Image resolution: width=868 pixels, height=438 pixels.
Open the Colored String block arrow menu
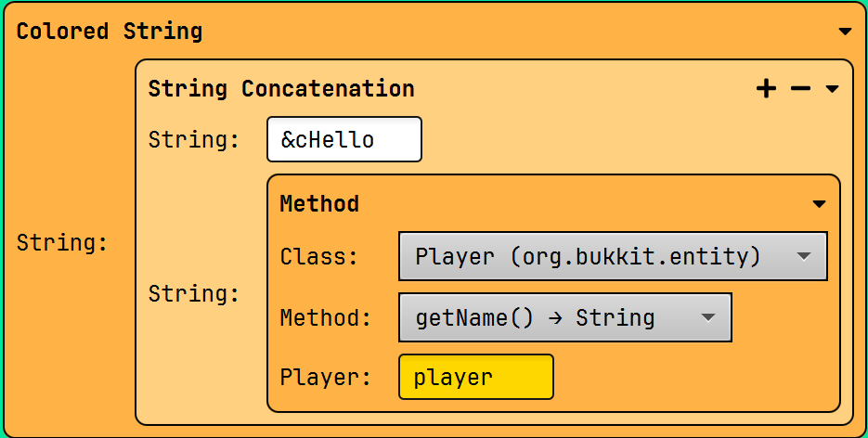845,32
